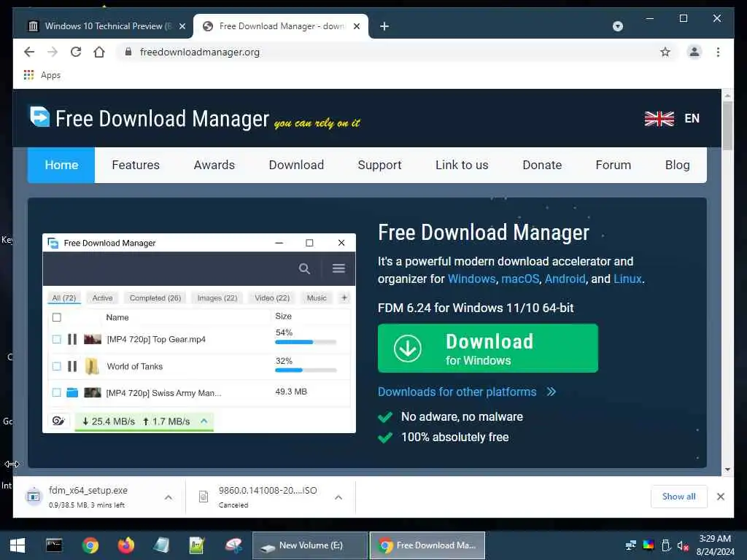Select the Home navigation tab
The image size is (747, 560).
click(61, 166)
